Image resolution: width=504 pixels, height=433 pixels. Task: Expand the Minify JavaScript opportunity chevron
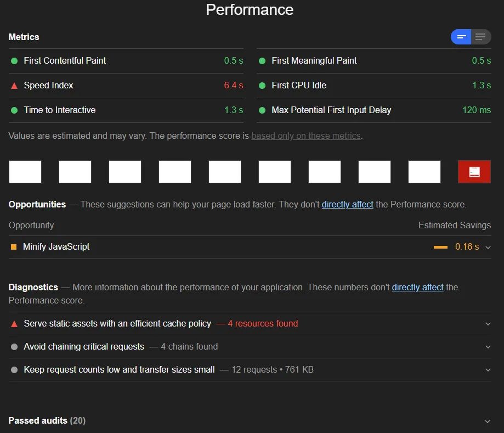pos(488,248)
